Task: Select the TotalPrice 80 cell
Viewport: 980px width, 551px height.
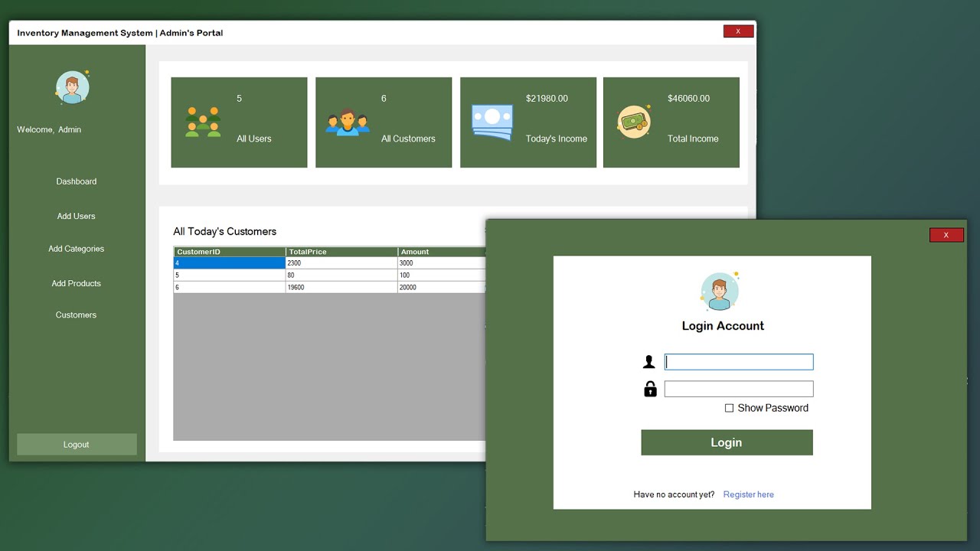Action: point(341,275)
